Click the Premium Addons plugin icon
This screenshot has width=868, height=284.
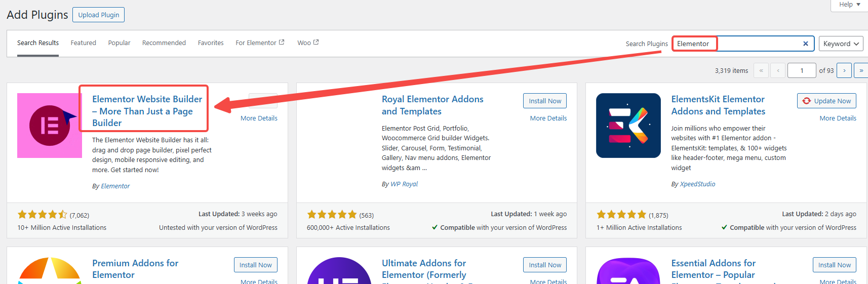tap(50, 271)
